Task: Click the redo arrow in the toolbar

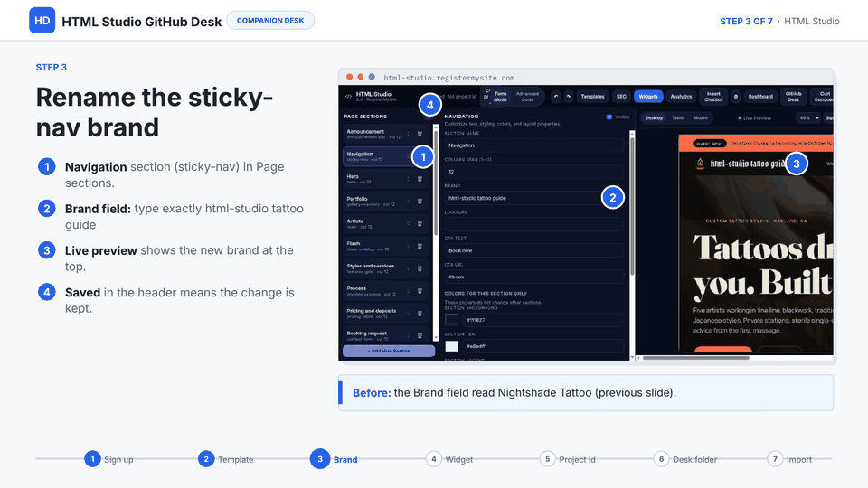Action: click(x=569, y=97)
